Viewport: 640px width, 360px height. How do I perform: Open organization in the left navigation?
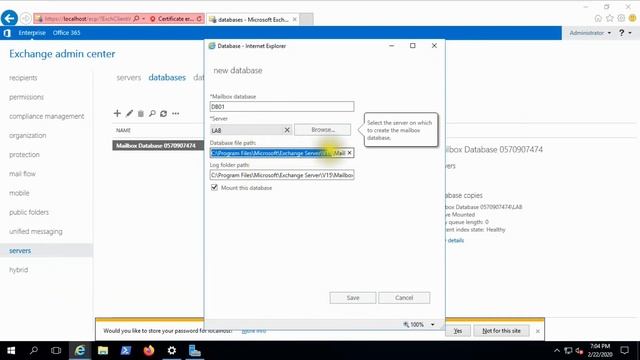[27, 135]
